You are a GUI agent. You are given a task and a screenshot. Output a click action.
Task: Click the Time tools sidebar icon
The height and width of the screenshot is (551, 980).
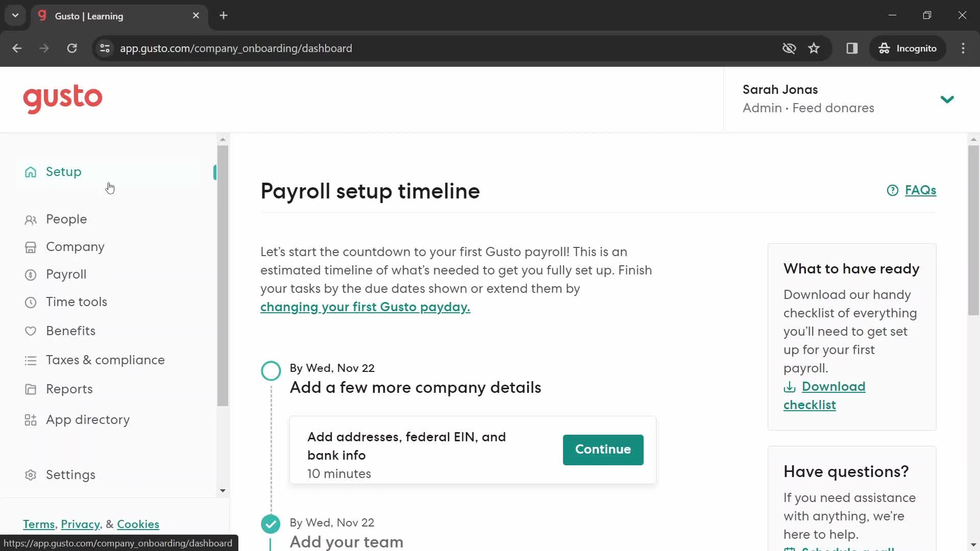tap(30, 302)
